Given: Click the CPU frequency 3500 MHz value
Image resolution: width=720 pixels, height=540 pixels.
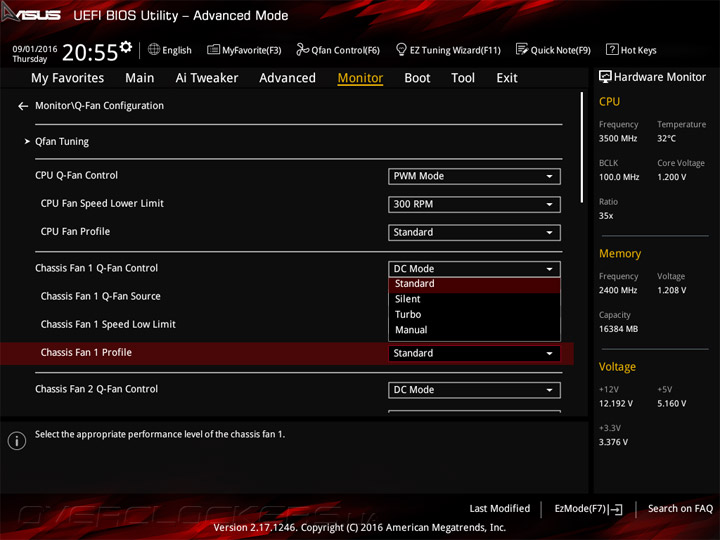Looking at the screenshot, I should pyautogui.click(x=618, y=138).
